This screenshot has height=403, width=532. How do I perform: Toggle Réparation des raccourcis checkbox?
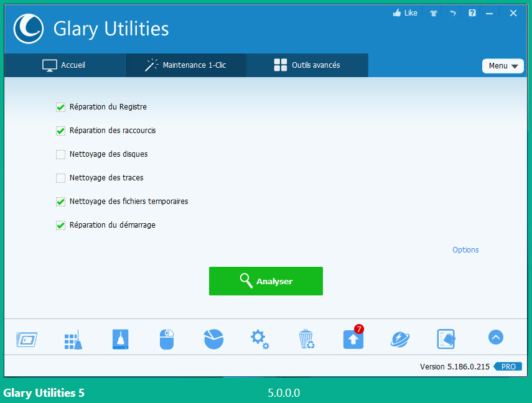pos(61,131)
